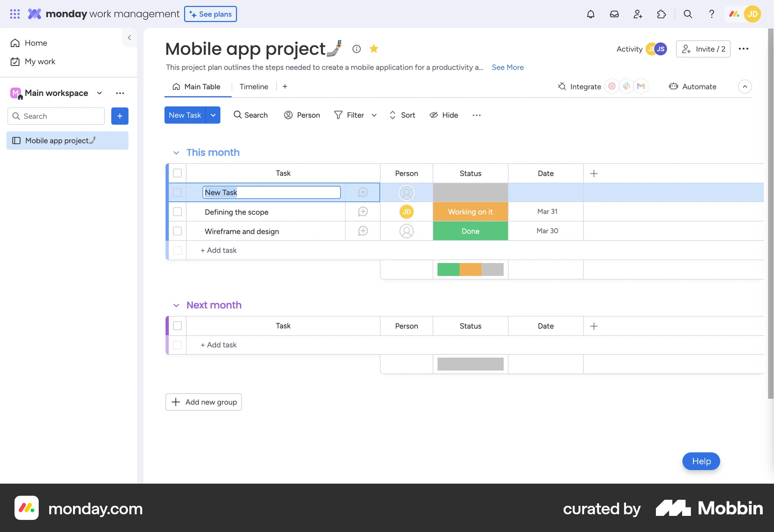Open the help question mark icon
Viewport: 774px width, 532px height.
pos(712,14)
